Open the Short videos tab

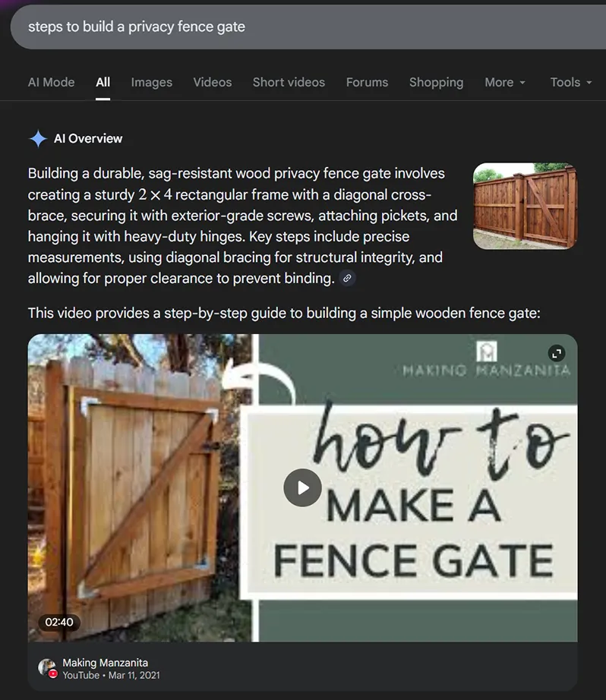coord(289,82)
